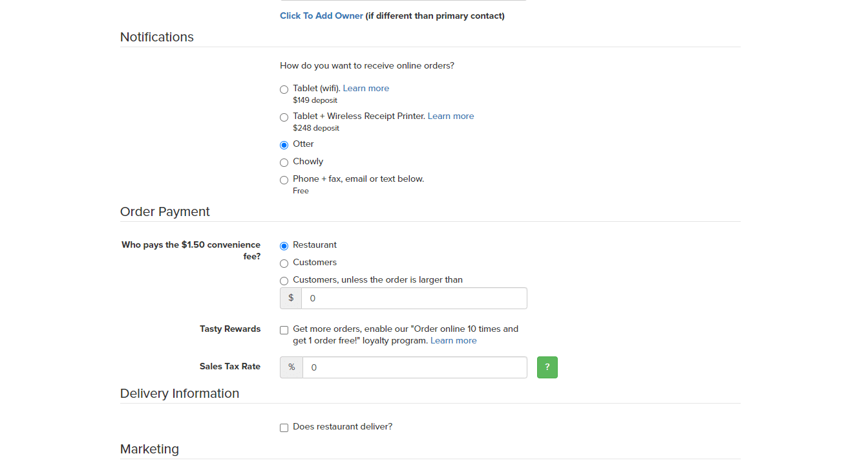Viewport: 868px width, 467px height.
Task: Pick the Chowly radio button
Action: [284, 162]
